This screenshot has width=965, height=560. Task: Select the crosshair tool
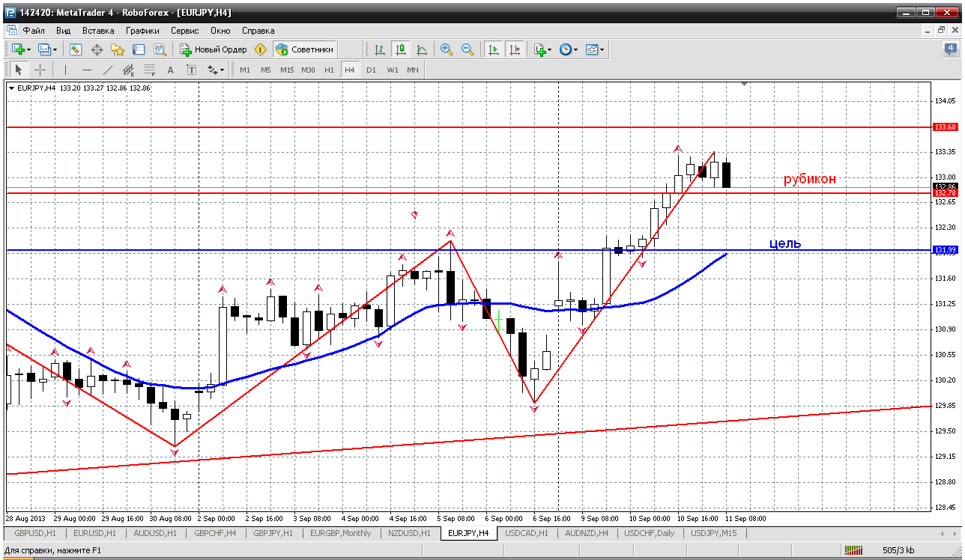click(x=40, y=70)
